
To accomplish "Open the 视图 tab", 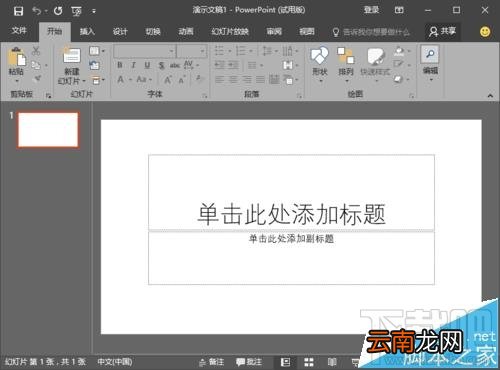I will tap(307, 31).
